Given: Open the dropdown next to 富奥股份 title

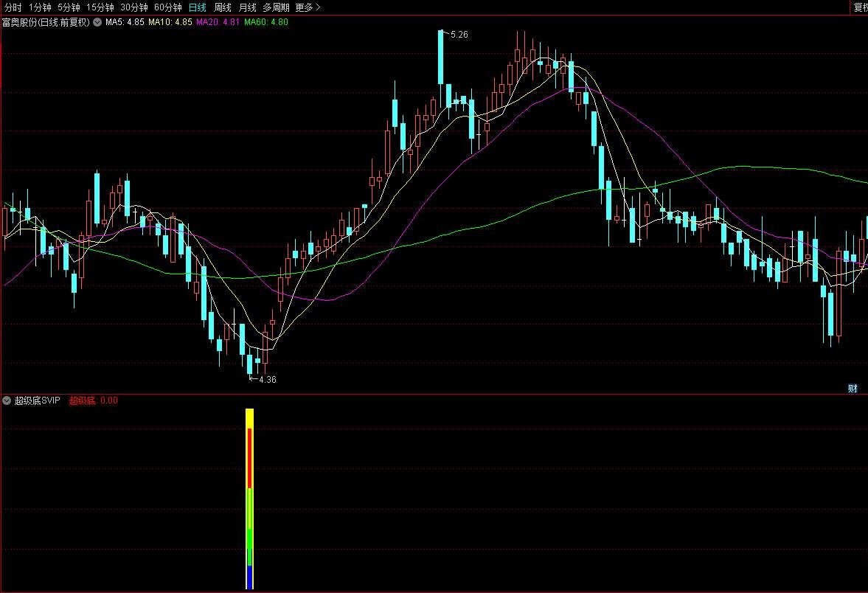Looking at the screenshot, I should tap(97, 22).
